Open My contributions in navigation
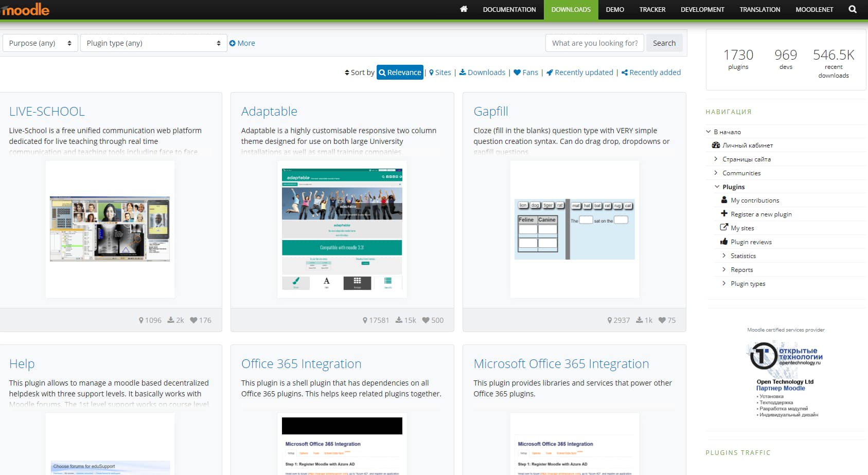 [x=755, y=200]
